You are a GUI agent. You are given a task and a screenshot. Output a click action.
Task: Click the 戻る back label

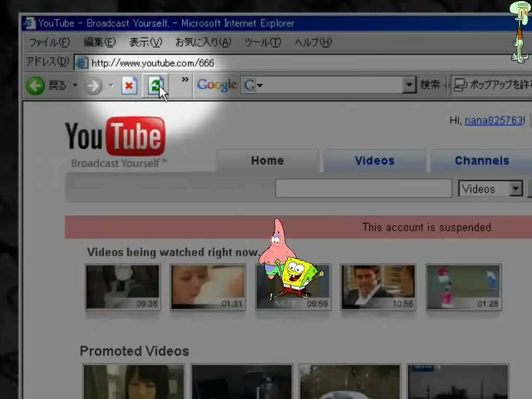coord(57,86)
